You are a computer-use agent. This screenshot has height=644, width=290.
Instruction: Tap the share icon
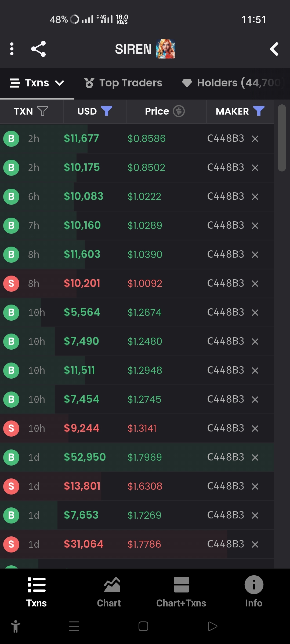coord(38,49)
